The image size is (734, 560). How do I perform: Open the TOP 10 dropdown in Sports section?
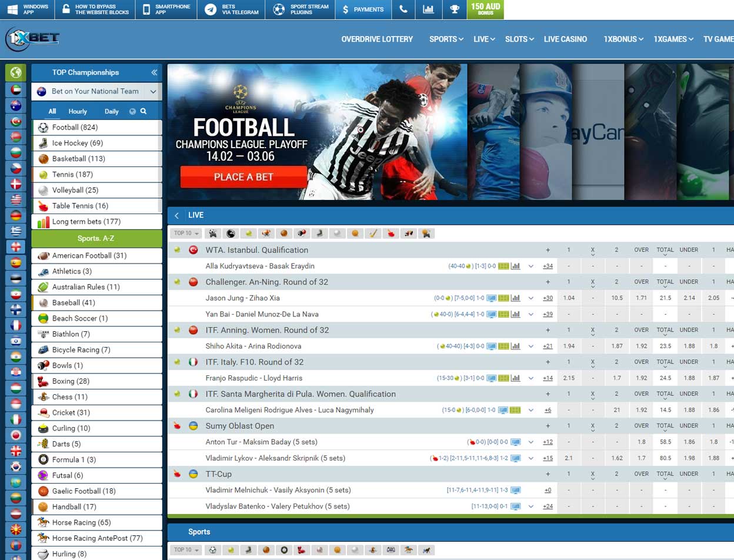coord(186,550)
